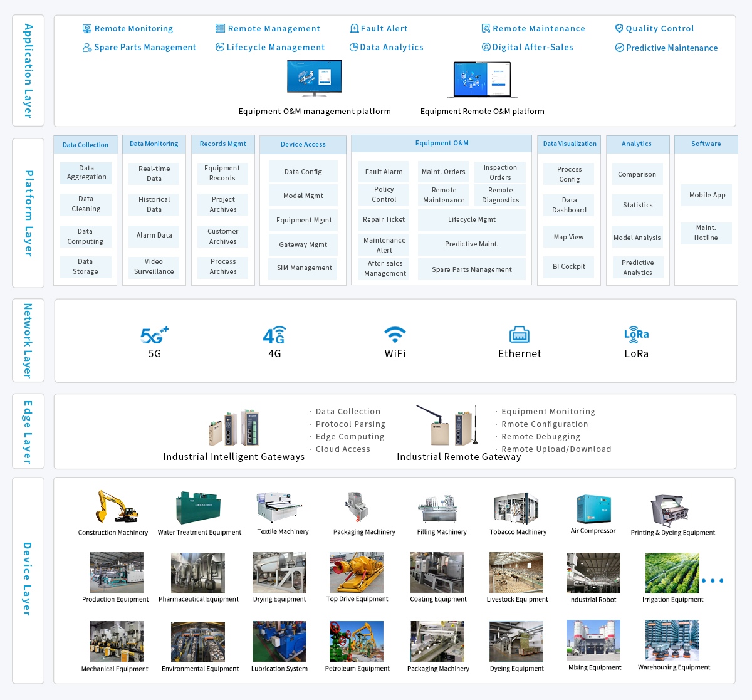Viewport: 752px width, 700px height.
Task: Click the Mobile App box
Action: pyautogui.click(x=706, y=196)
